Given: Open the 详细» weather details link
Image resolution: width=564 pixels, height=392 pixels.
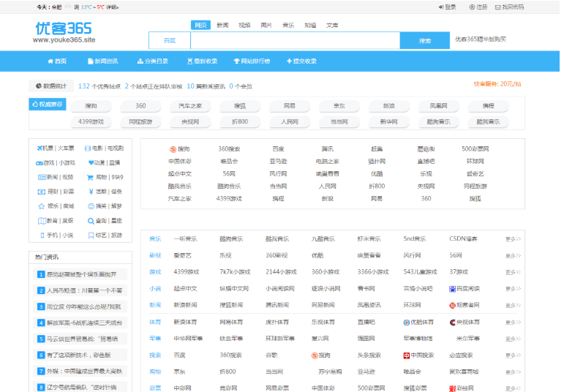Looking at the screenshot, I should 113,7.
